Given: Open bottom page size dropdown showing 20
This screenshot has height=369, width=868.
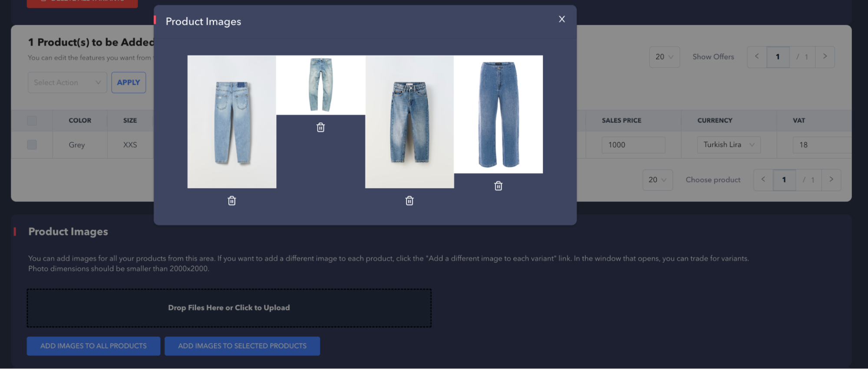Looking at the screenshot, I should click(657, 180).
